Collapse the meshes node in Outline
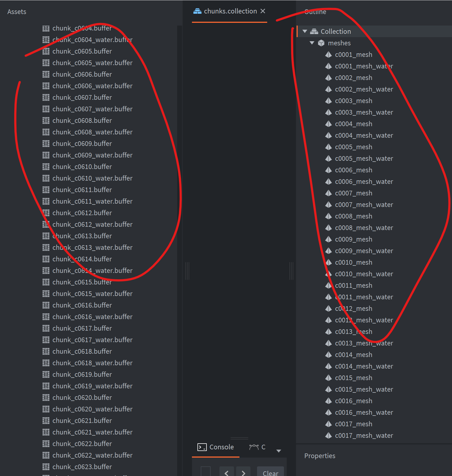The width and height of the screenshot is (452, 476). (x=312, y=43)
